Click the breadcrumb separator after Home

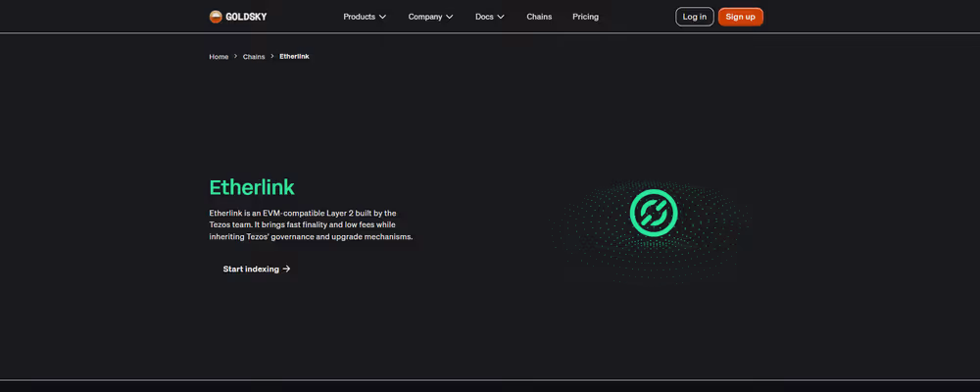(x=235, y=57)
